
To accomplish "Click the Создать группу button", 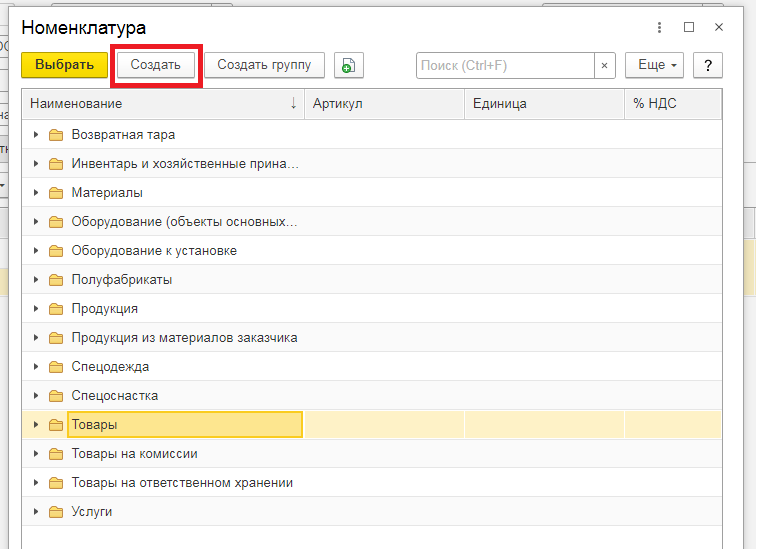I will [264, 65].
